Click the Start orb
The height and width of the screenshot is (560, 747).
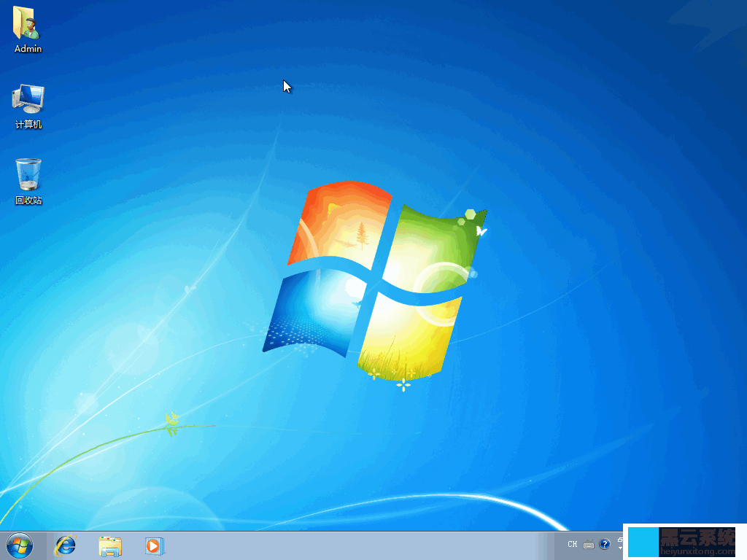tap(18, 545)
